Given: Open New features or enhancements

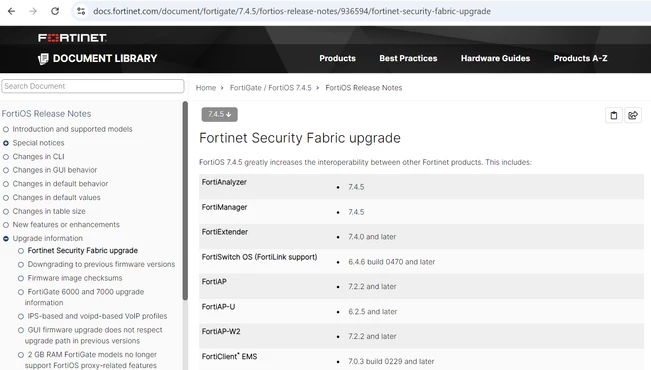Looking at the screenshot, I should tap(66, 225).
